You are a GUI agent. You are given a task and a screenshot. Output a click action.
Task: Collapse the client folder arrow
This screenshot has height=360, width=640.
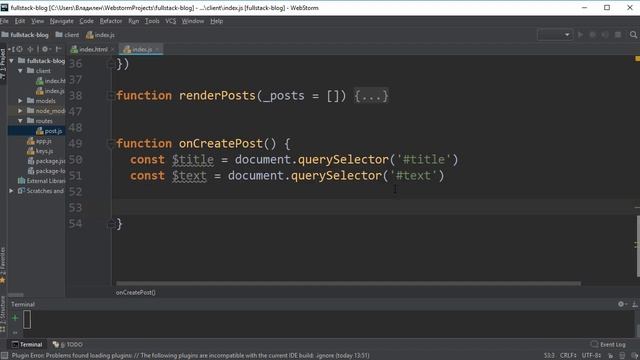(20, 71)
